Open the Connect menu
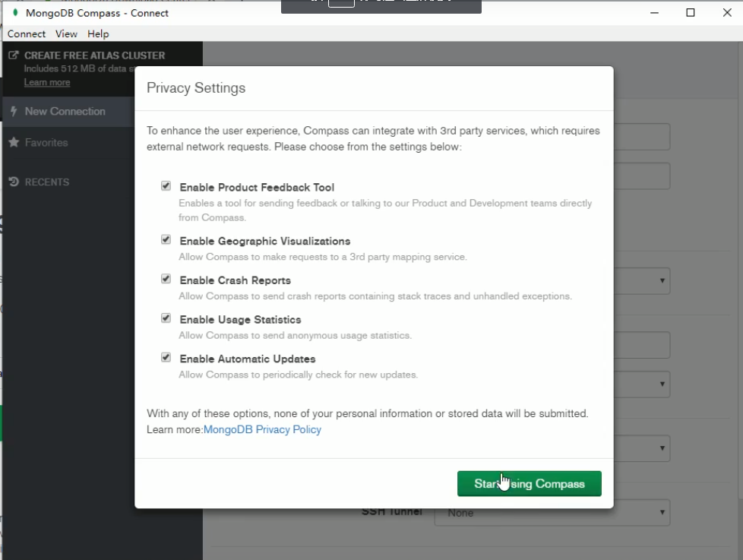Viewport: 743px width, 560px height. [27, 34]
